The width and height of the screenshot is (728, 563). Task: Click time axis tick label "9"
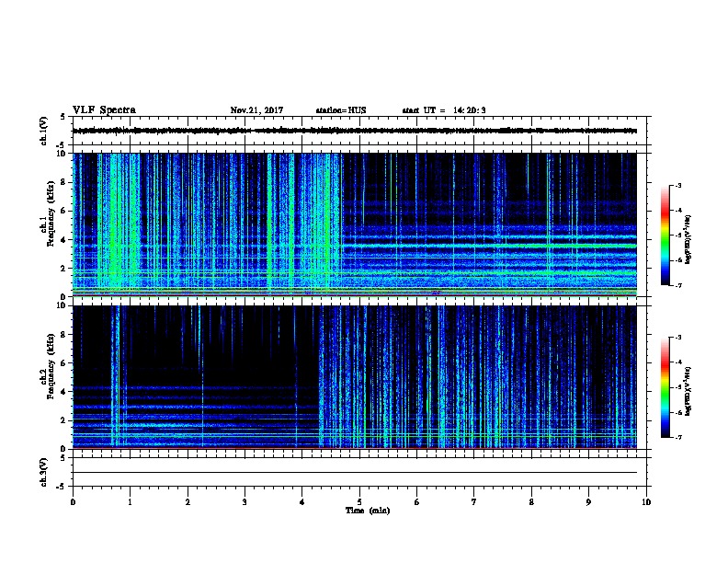click(589, 502)
